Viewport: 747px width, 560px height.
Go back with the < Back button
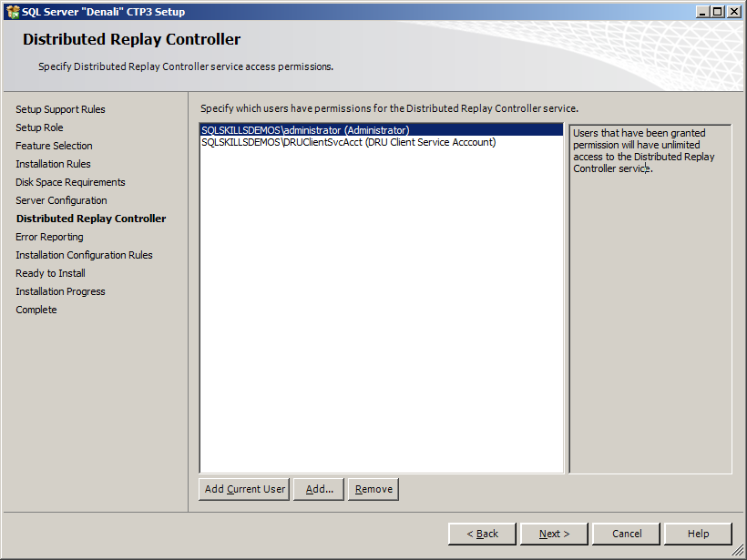click(482, 534)
